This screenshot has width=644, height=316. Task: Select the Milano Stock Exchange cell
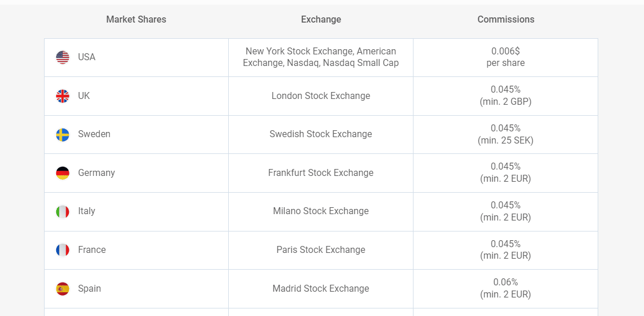click(x=321, y=211)
